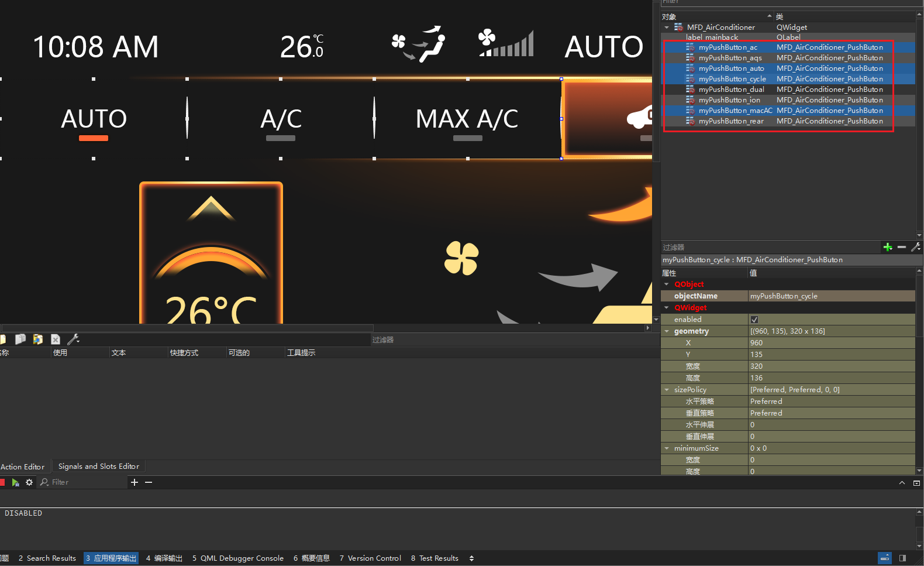Select myPushButton_rear in the object tree
The width and height of the screenshot is (924, 566).
[731, 121]
